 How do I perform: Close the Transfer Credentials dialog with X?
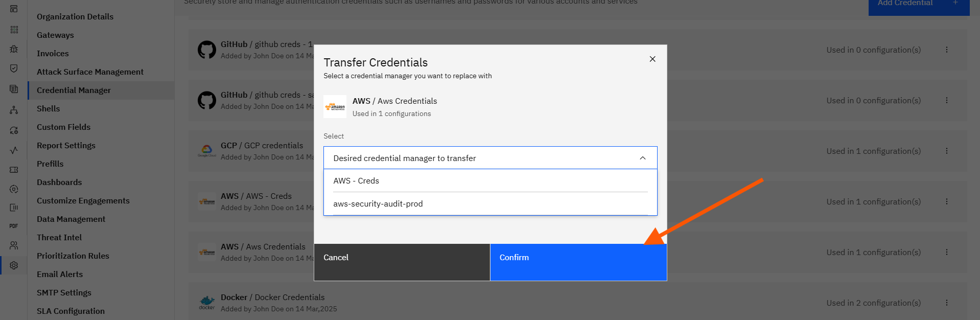(652, 59)
